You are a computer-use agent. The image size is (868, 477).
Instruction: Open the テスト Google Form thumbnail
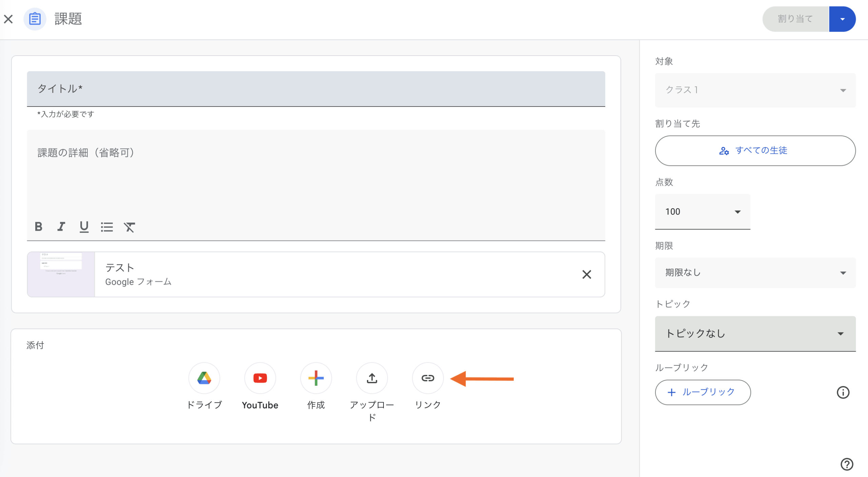point(61,274)
